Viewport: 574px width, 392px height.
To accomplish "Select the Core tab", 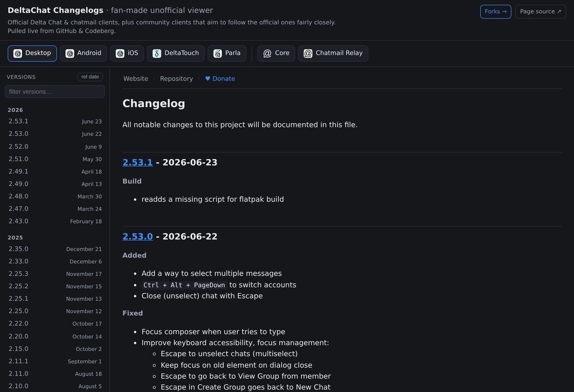I will [x=276, y=54].
